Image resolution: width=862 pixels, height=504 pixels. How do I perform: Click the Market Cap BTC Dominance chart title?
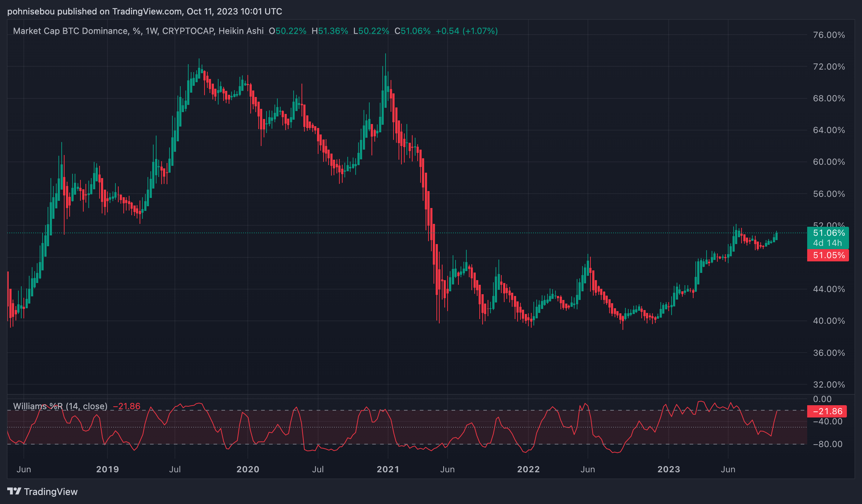click(x=70, y=31)
